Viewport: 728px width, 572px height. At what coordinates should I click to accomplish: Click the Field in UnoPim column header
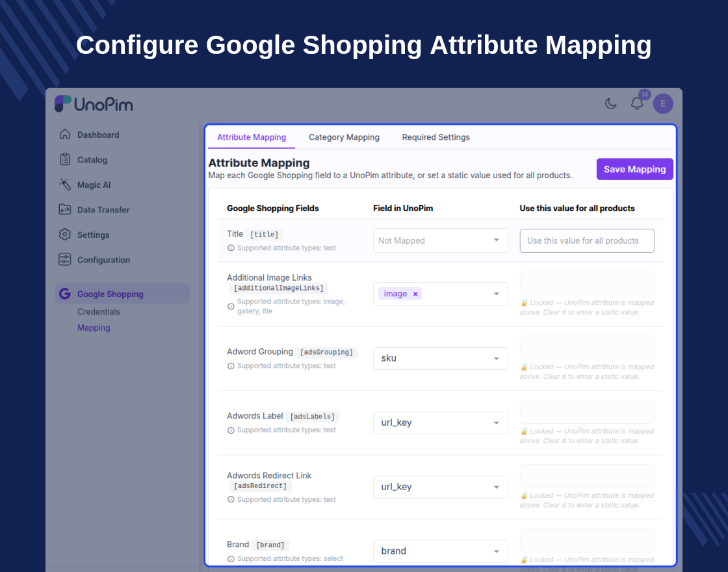[403, 208]
